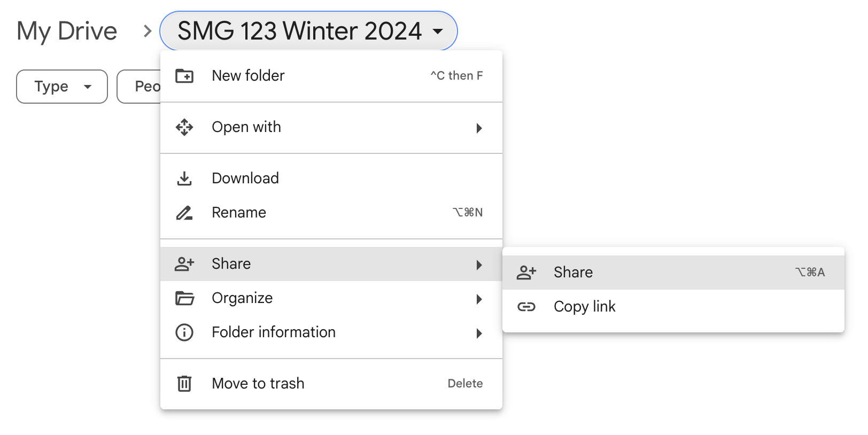
Task: Click the Rename pencil icon
Action: click(x=184, y=213)
